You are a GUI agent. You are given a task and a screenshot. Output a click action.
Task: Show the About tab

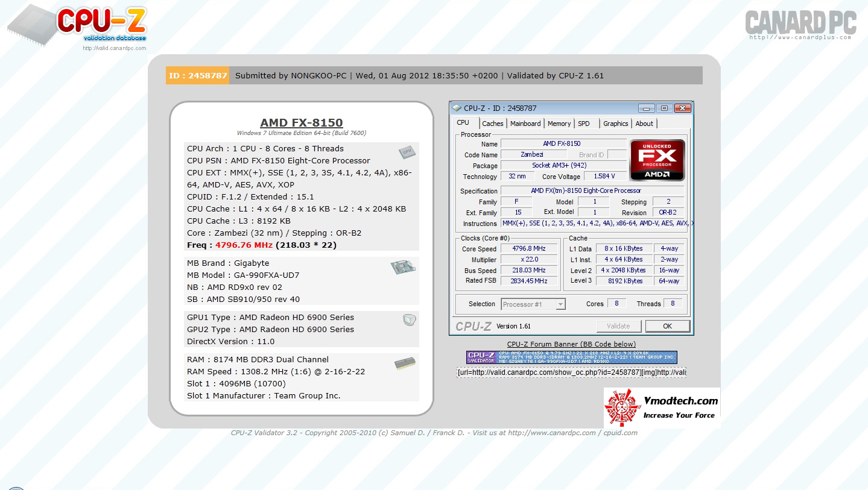tap(644, 124)
